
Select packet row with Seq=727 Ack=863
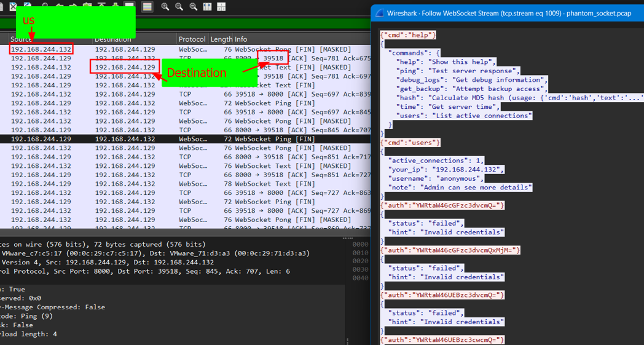(185, 193)
